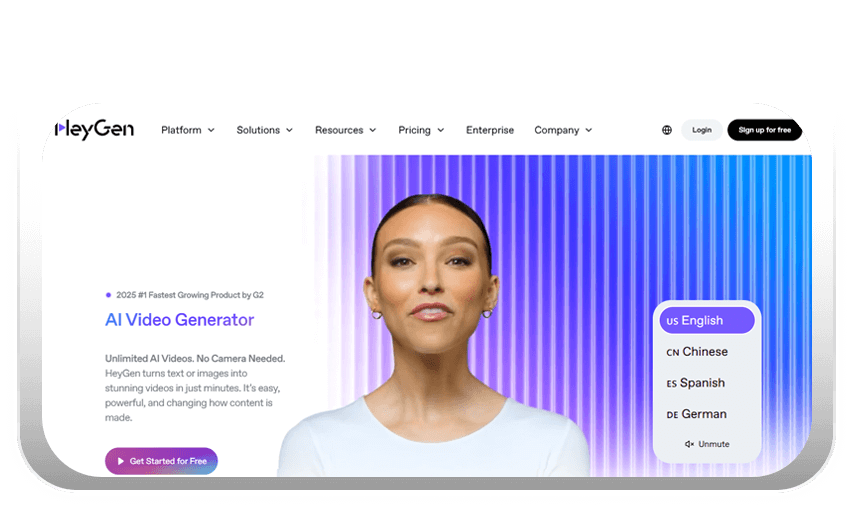Click Sign up for free button
Screen dimensions: 853x510
[x=764, y=130]
